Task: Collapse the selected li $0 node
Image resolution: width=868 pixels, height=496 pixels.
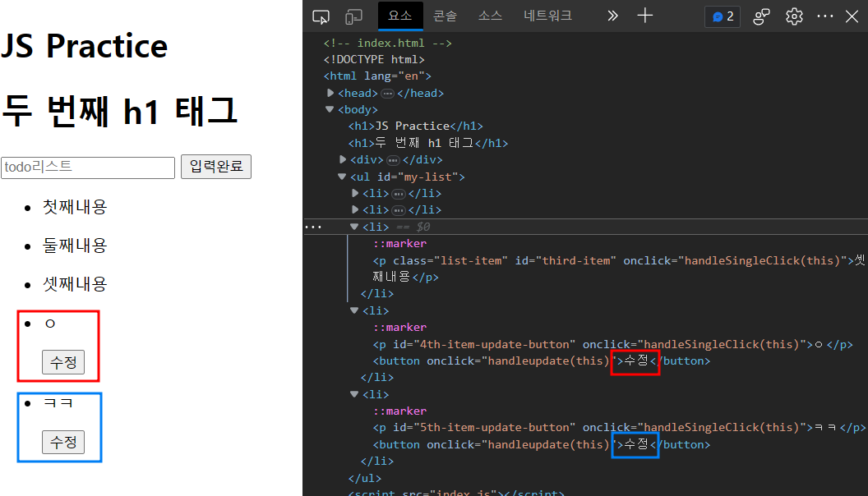Action: [x=354, y=227]
